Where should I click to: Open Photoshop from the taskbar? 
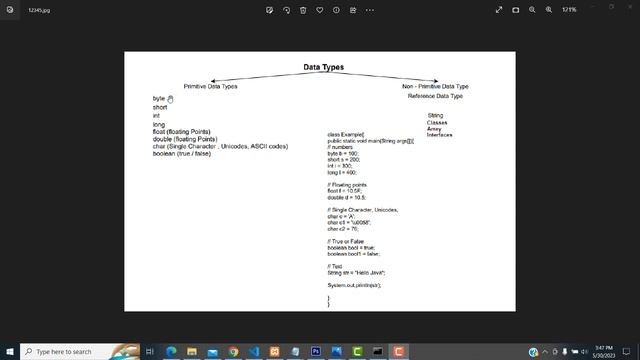(316, 351)
